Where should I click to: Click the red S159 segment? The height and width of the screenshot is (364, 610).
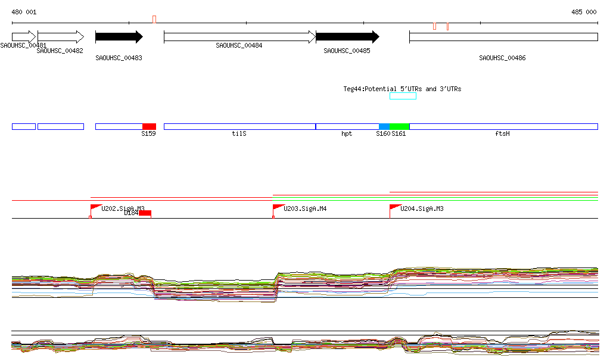point(149,126)
